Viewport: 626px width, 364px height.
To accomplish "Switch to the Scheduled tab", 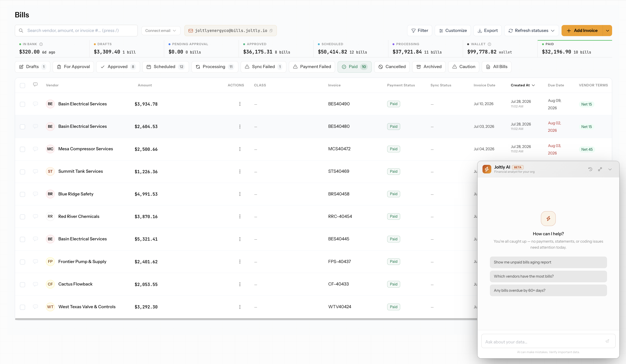I will tap(166, 67).
